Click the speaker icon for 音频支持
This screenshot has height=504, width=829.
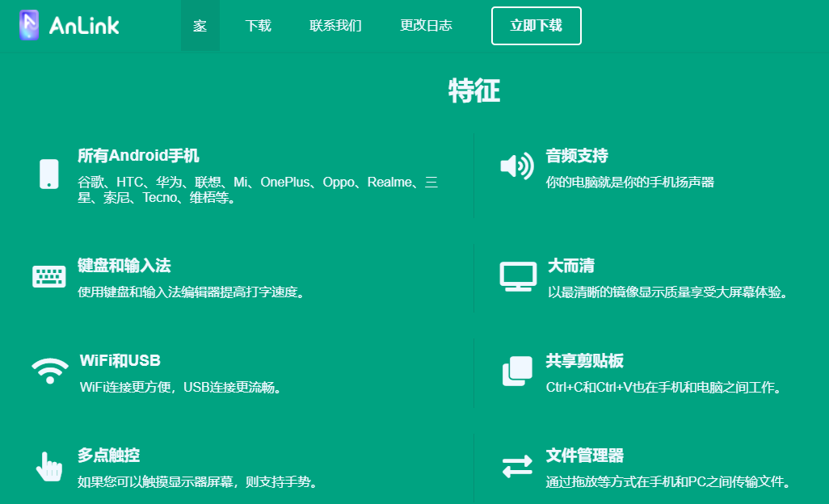pyautogui.click(x=517, y=164)
